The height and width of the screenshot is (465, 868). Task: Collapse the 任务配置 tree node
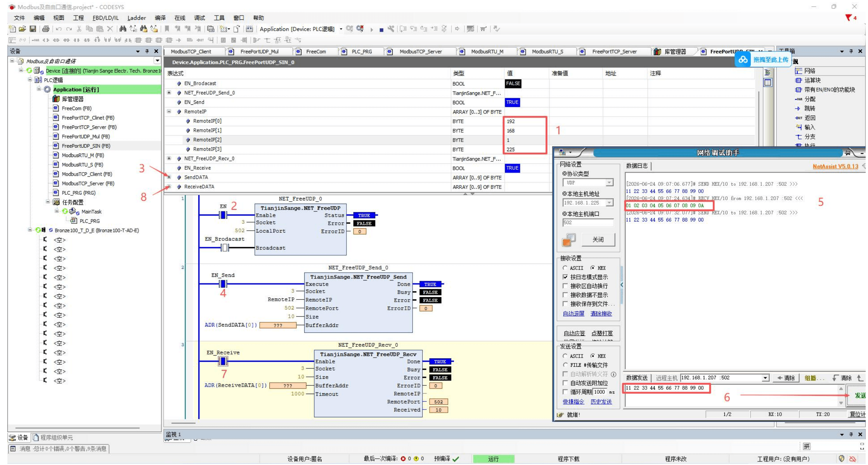point(48,202)
